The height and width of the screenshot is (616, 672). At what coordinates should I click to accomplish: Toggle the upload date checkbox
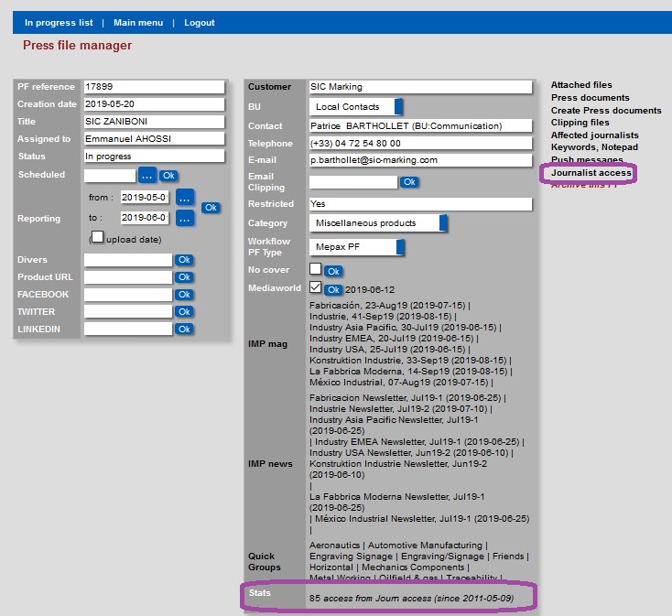97,237
